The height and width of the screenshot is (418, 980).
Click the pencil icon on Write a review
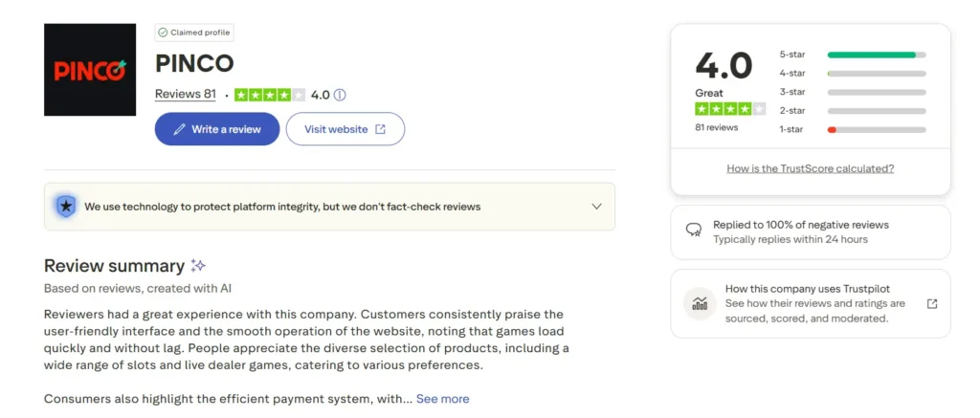coord(179,129)
